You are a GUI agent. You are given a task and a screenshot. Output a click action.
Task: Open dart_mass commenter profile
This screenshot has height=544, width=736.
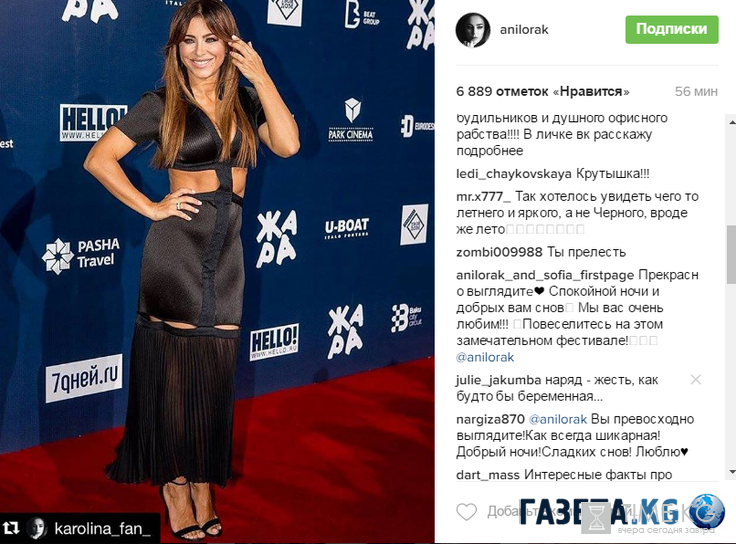tap(488, 475)
